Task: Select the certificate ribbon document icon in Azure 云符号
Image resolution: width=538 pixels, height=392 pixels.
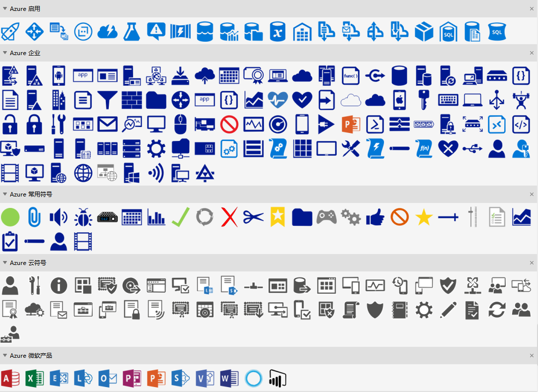Action: click(x=10, y=310)
